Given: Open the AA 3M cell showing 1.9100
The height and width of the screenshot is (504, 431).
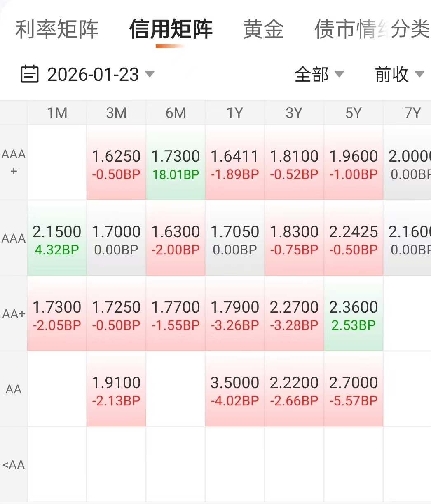Looking at the screenshot, I should click(116, 389).
